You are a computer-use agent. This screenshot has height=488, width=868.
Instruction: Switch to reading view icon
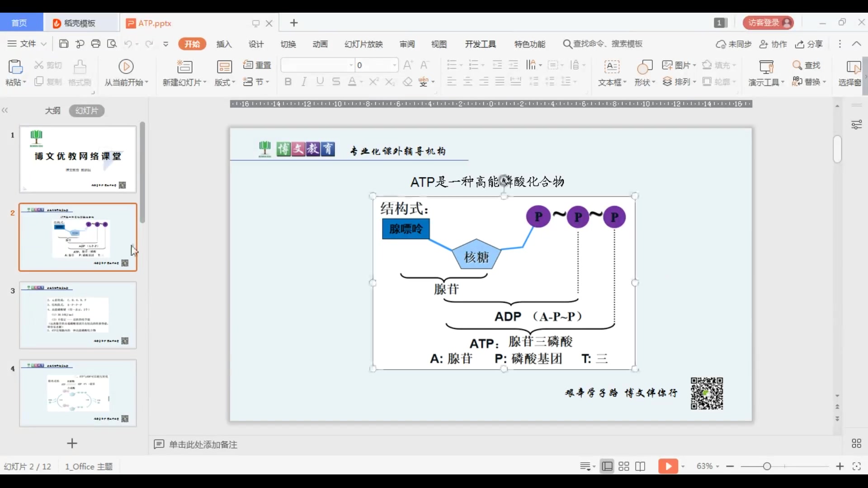[640, 466]
